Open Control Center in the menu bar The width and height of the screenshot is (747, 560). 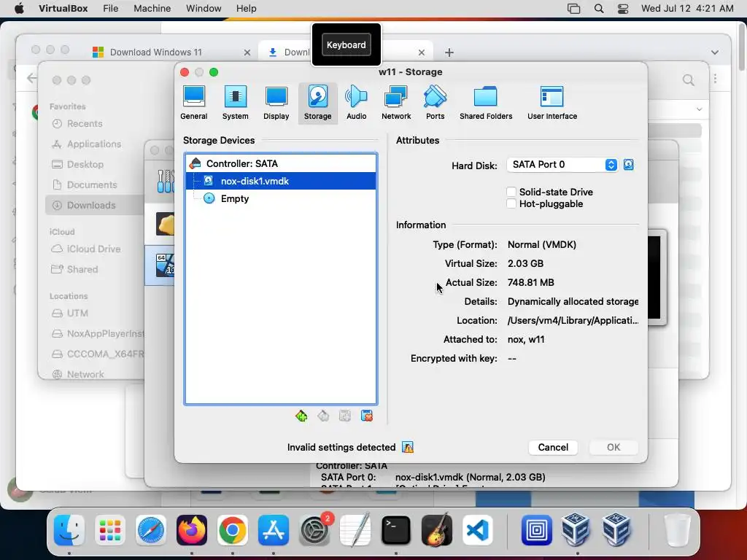[623, 9]
